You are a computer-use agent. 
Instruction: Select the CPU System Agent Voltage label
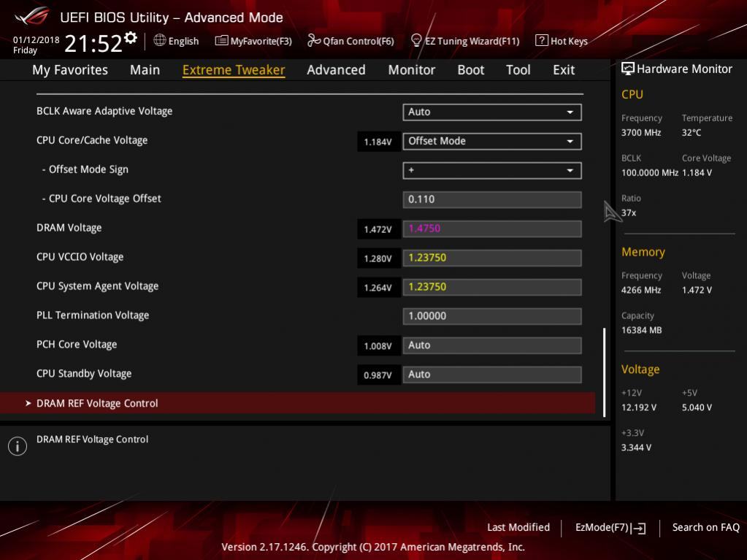click(98, 286)
